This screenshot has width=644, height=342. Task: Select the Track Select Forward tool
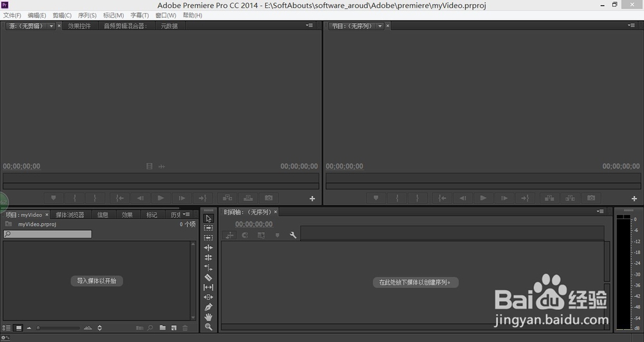(x=208, y=228)
